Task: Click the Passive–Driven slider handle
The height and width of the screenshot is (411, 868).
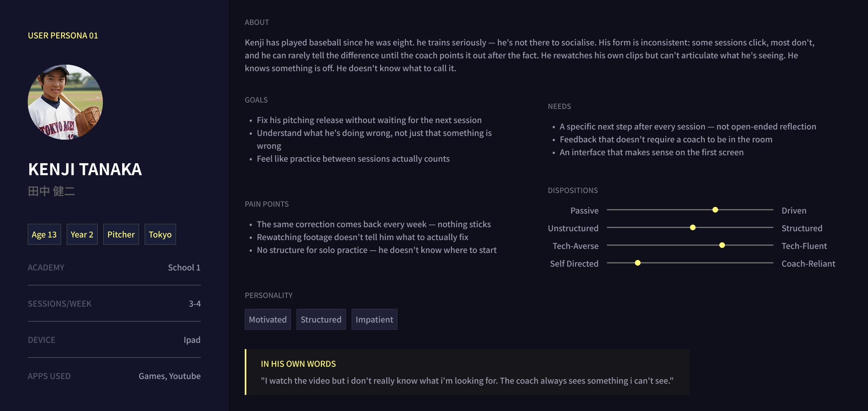Action: pyautogui.click(x=715, y=210)
